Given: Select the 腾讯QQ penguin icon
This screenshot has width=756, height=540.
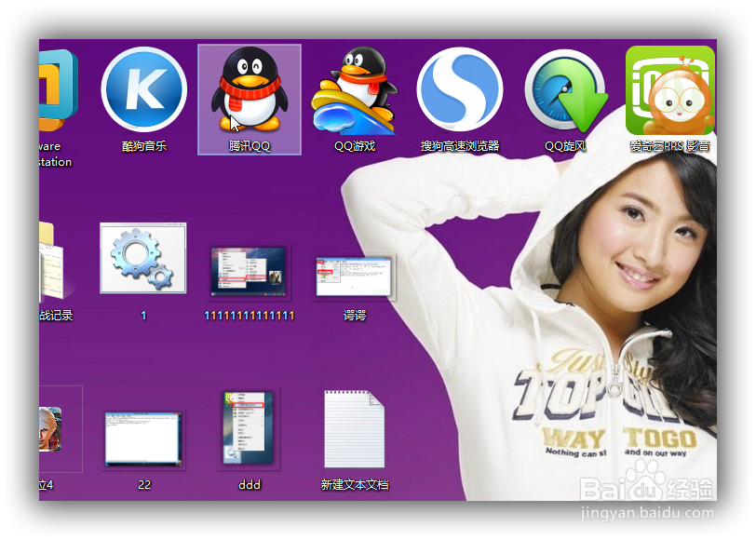Looking at the screenshot, I should [x=250, y=89].
